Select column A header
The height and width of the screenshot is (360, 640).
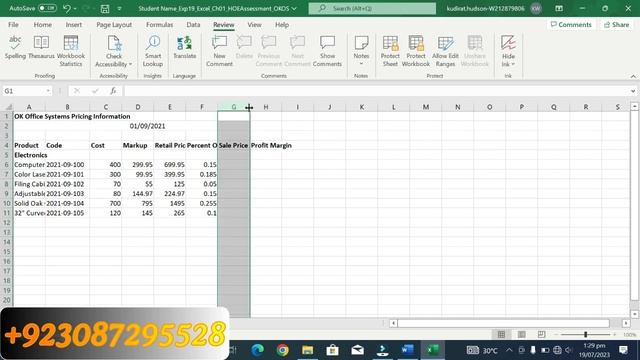click(29, 107)
